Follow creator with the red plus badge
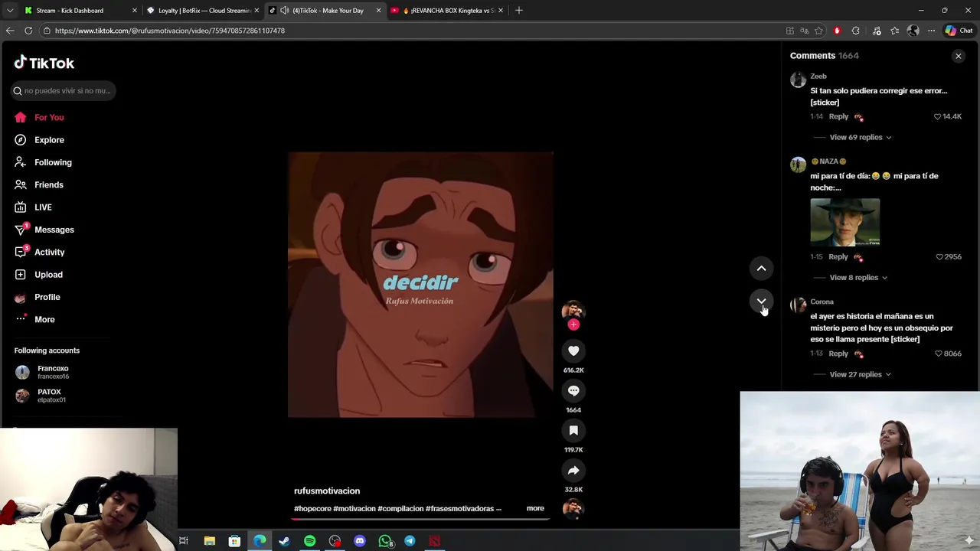 click(x=573, y=324)
